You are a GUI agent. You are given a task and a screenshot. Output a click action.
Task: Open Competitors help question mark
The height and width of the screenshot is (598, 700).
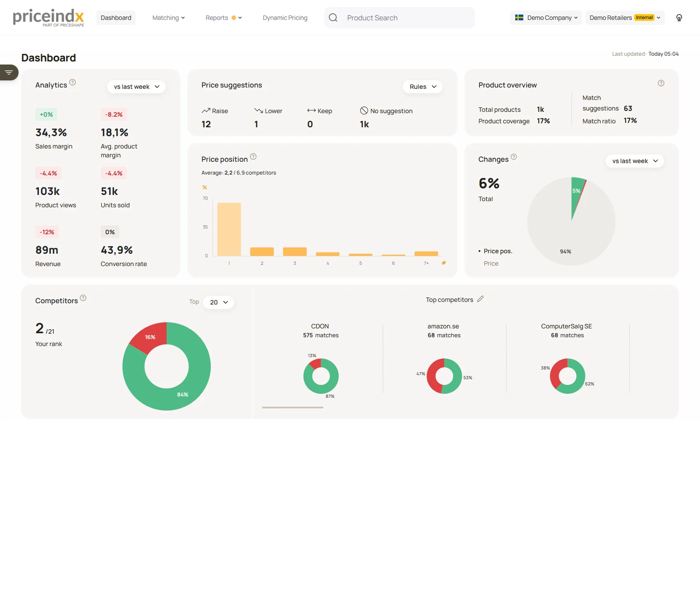(83, 298)
